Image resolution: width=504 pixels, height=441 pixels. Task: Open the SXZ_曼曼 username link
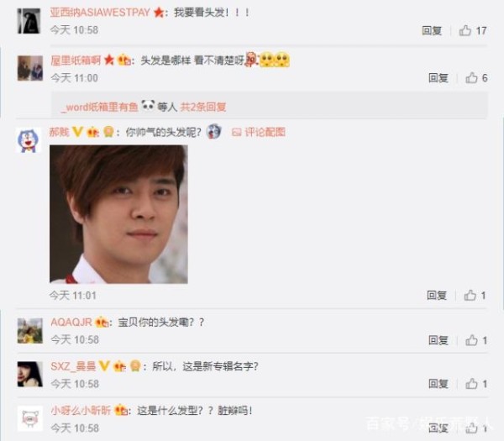click(x=73, y=366)
